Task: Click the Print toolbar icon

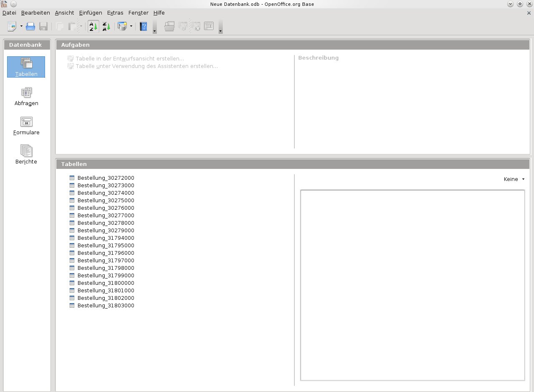Action: (30, 27)
